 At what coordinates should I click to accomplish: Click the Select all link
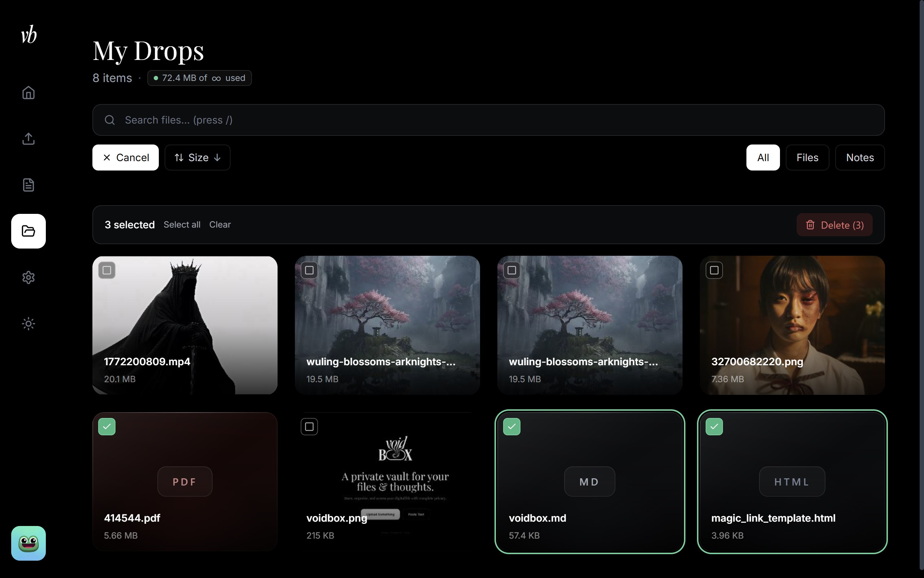182,225
